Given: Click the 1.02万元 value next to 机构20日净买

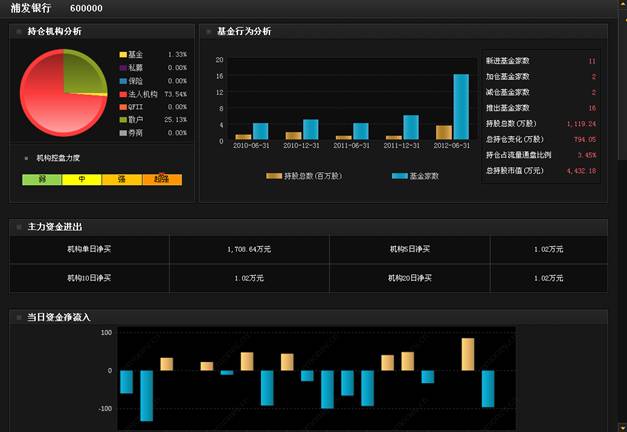Looking at the screenshot, I should (549, 278).
